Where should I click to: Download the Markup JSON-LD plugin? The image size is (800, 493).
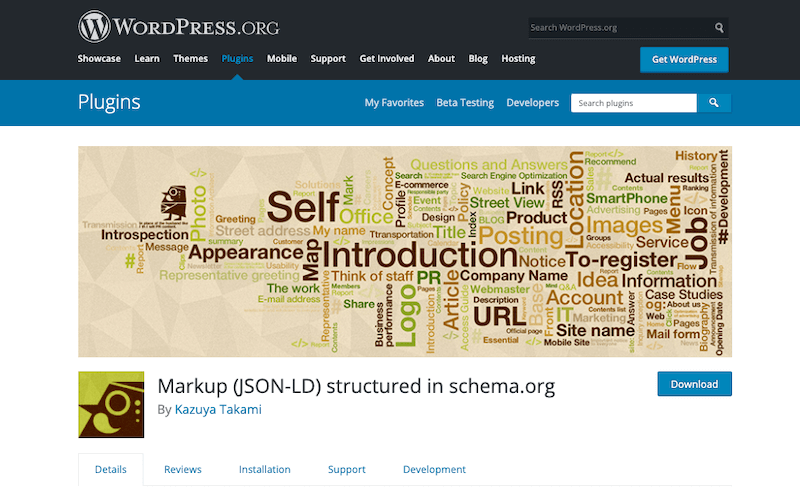point(694,384)
